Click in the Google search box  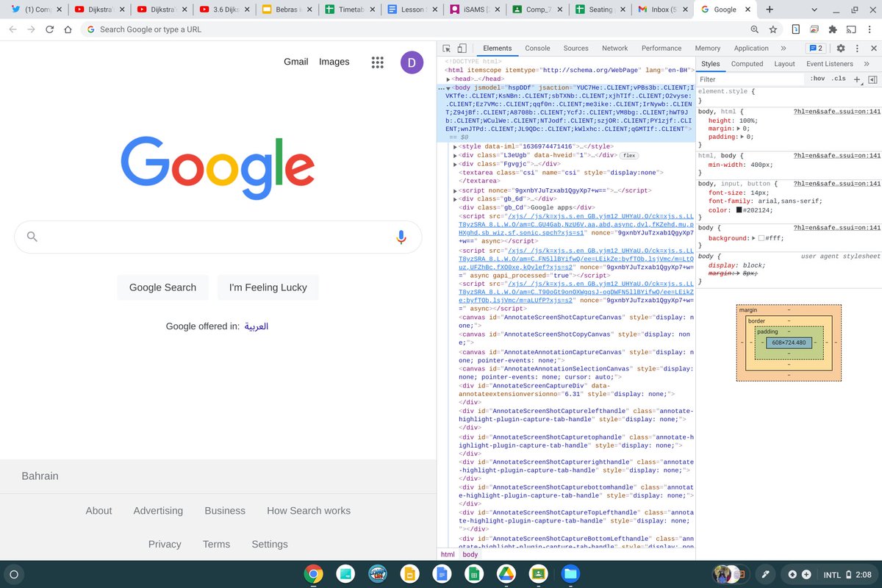coord(218,237)
